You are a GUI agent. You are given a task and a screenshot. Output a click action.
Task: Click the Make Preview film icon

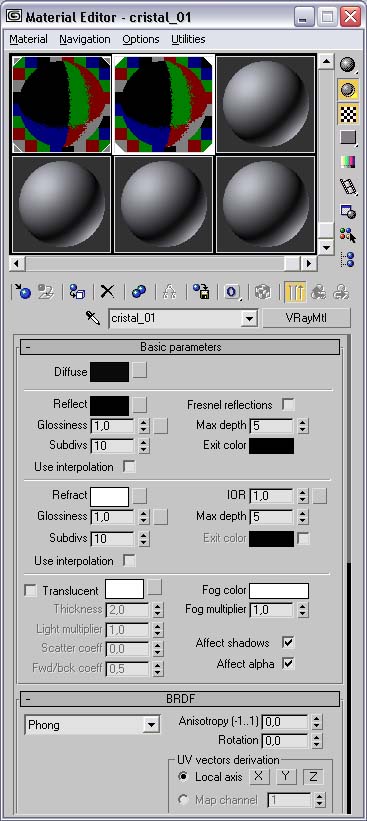click(x=348, y=186)
